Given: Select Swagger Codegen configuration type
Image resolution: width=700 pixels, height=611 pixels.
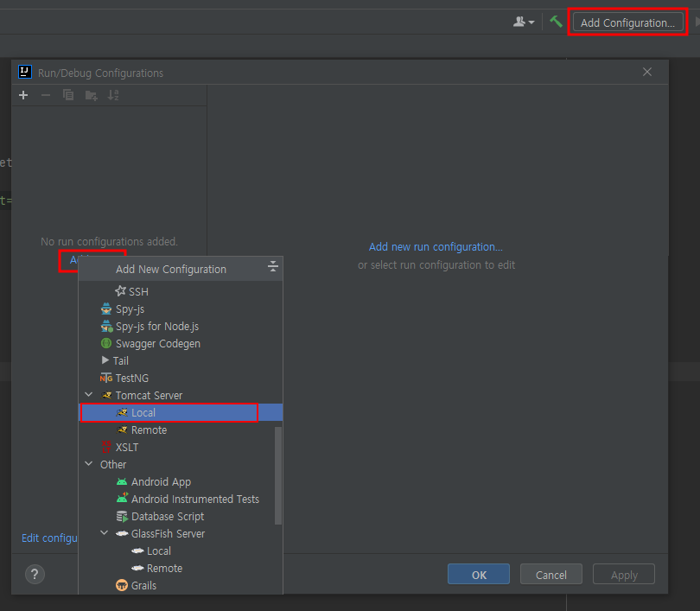Looking at the screenshot, I should pos(181,344).
